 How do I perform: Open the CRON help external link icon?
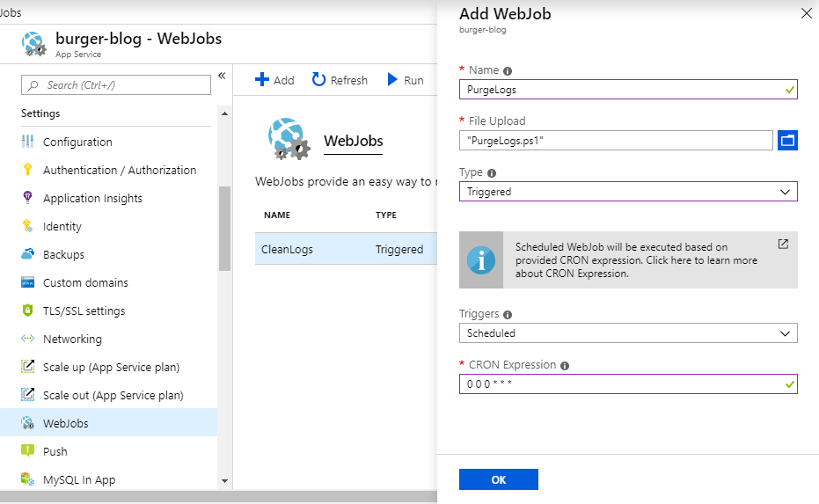coord(783,244)
